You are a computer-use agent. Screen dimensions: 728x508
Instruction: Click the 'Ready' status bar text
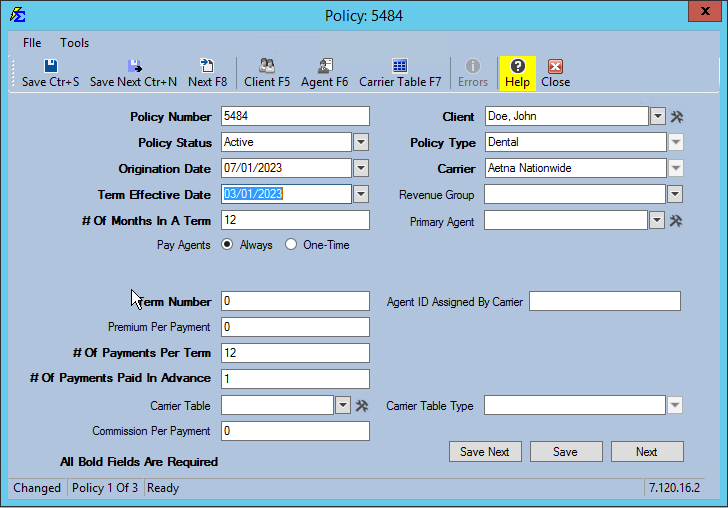pyautogui.click(x=163, y=488)
